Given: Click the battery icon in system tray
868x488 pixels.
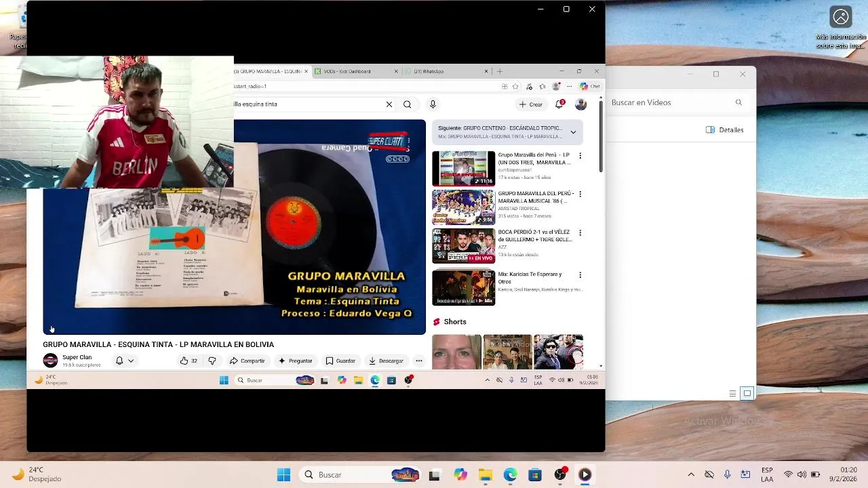Looking at the screenshot, I should [816, 474].
